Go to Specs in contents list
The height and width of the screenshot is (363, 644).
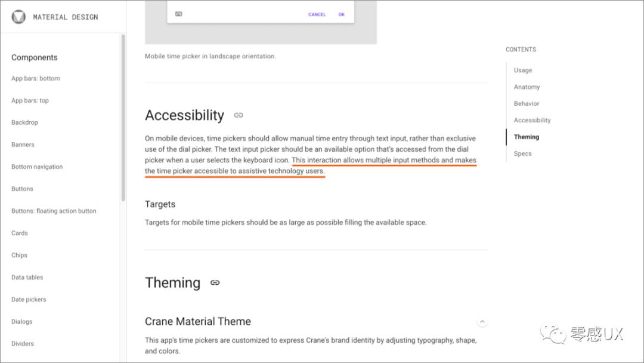522,153
